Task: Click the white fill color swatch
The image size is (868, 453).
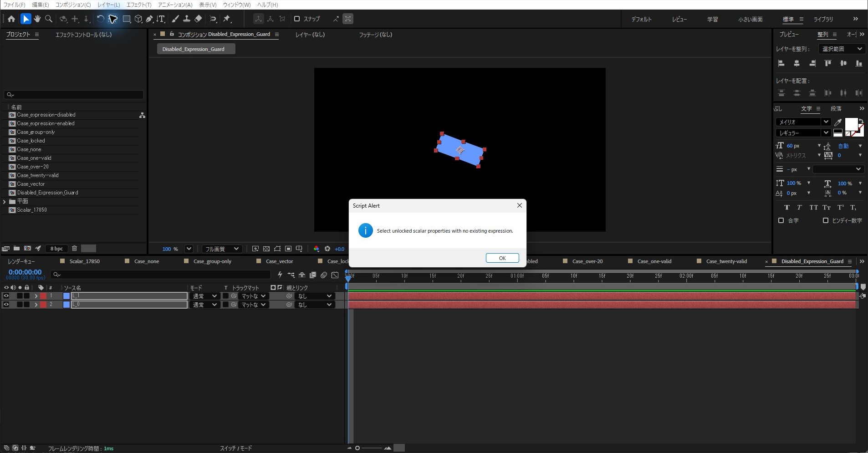Action: 851,124
